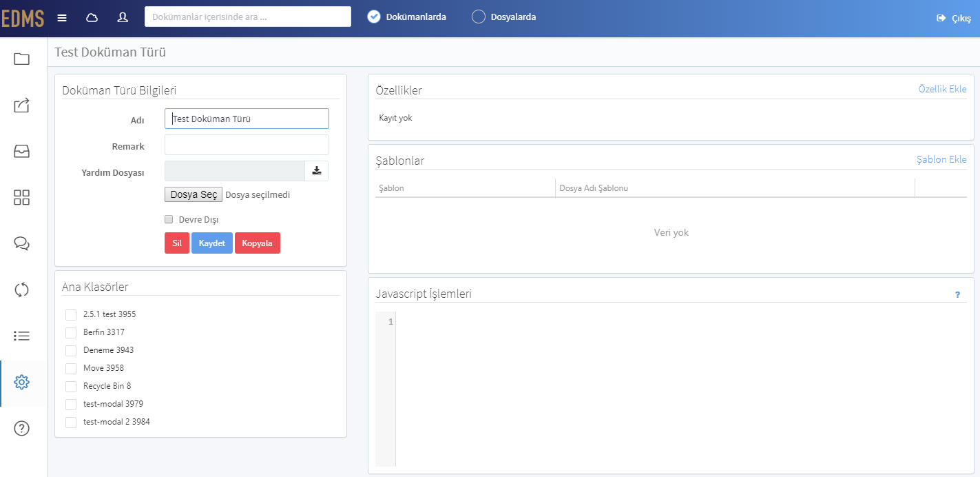This screenshot has height=477, width=980.
Task: Open the help question mark in sidebar
Action: pyautogui.click(x=22, y=428)
